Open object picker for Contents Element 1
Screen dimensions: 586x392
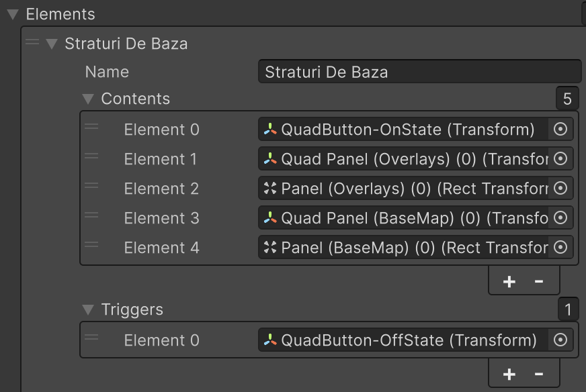(560, 159)
